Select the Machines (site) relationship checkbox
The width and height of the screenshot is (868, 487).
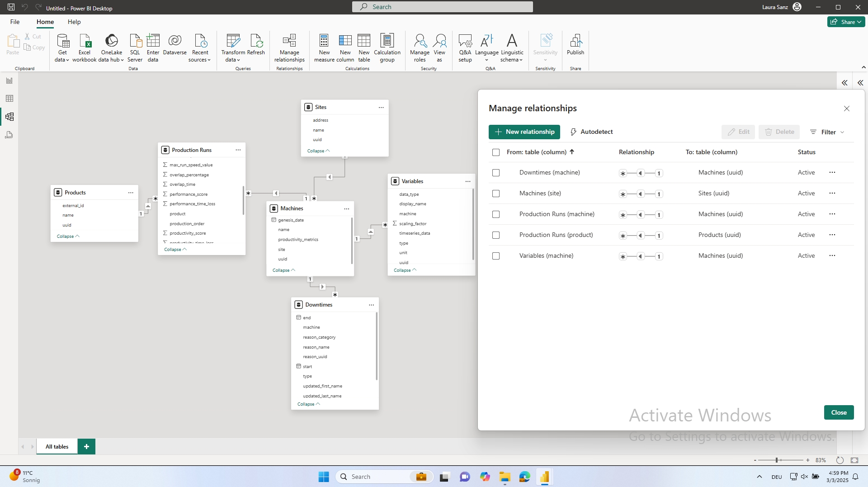click(496, 194)
